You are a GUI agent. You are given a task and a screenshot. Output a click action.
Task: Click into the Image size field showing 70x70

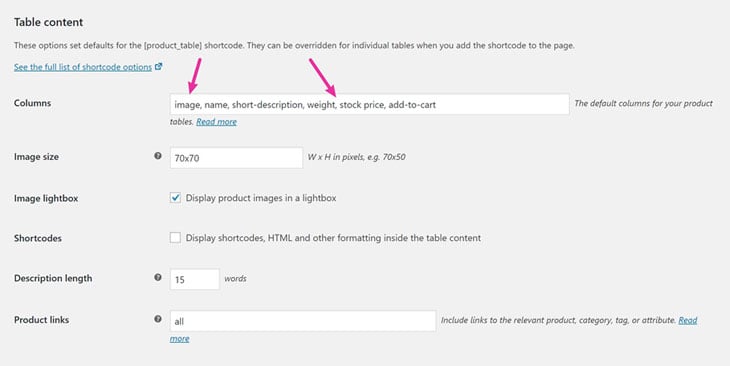(237, 158)
